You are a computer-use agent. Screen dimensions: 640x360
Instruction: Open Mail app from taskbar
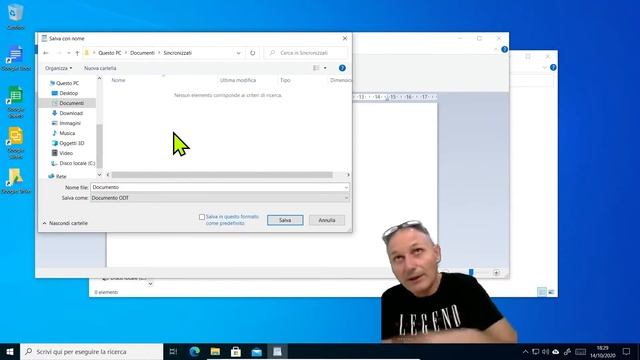[256, 351]
